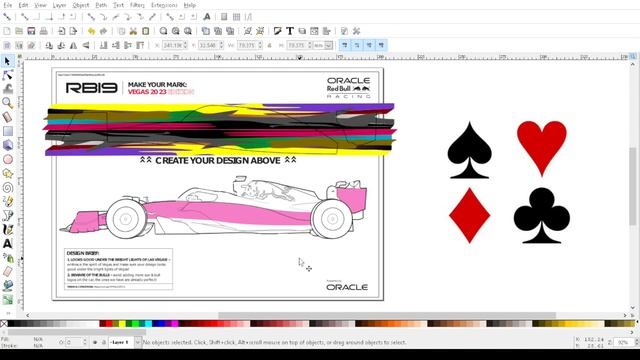Click the vertical canvas scrollbar
Screen dimensions: 640x360
tap(633, 186)
